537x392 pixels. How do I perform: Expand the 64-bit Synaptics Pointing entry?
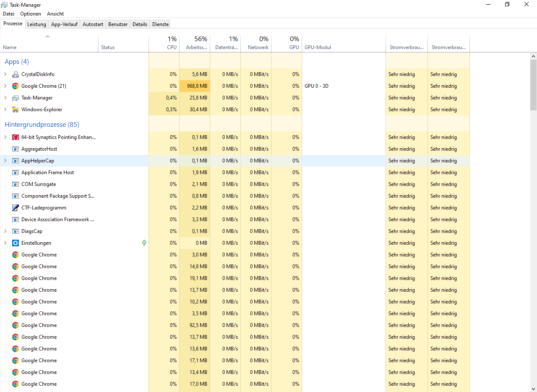[5, 137]
